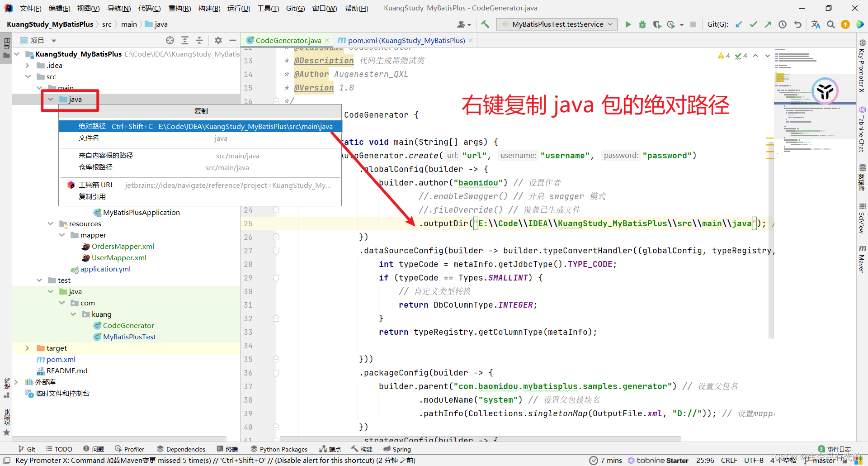Collapse all in Project panel
The image size is (868, 466).
pos(199,40)
